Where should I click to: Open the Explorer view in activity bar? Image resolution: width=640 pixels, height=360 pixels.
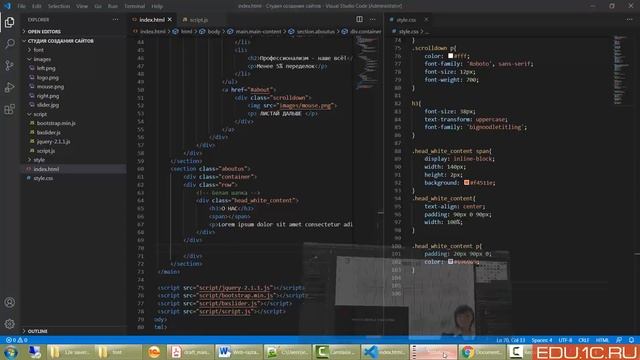pyautogui.click(x=9, y=22)
